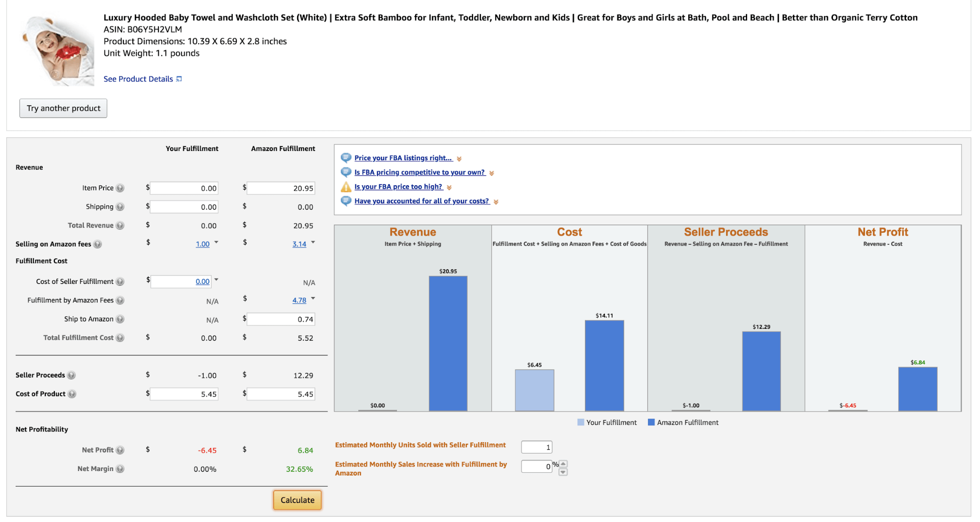The image size is (980, 522).
Task: Click the red -6.45 Net Profit value
Action: (207, 450)
